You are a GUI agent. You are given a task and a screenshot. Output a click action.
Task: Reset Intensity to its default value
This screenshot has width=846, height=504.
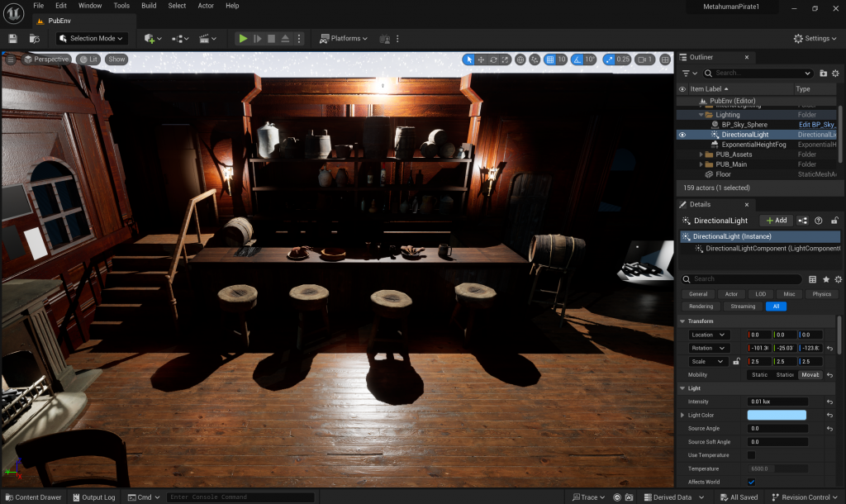pos(829,402)
